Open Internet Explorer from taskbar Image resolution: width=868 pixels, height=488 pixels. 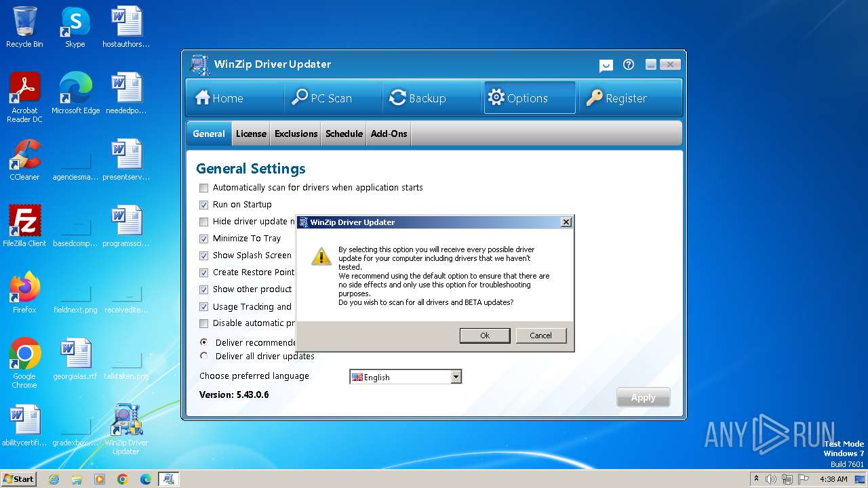(x=54, y=479)
